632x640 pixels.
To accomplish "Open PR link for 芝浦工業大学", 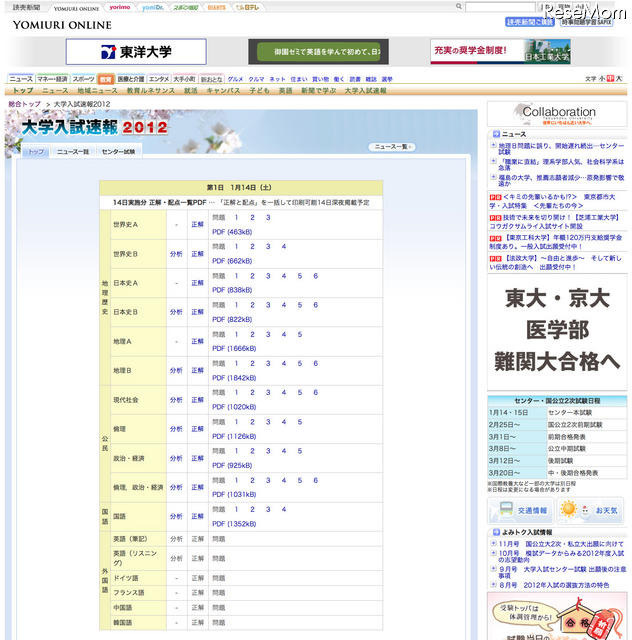I will click(554, 222).
